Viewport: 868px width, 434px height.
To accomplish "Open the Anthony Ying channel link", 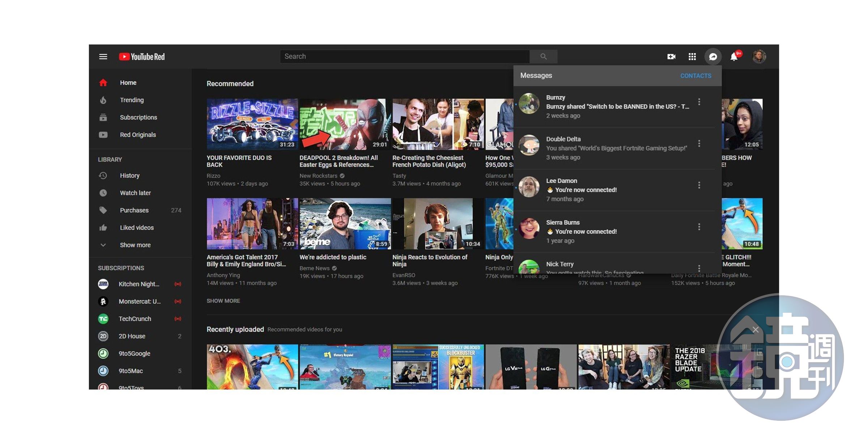I will 223,275.
